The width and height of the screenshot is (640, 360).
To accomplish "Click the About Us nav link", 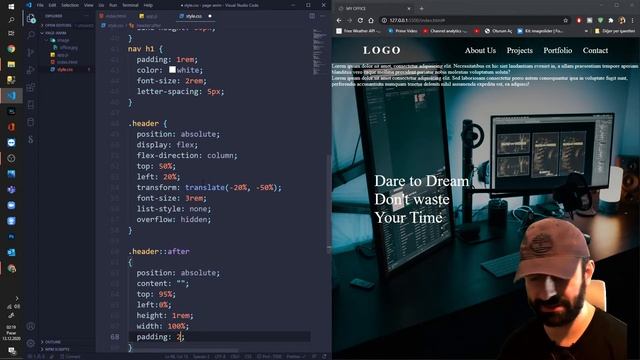I will pos(480,51).
